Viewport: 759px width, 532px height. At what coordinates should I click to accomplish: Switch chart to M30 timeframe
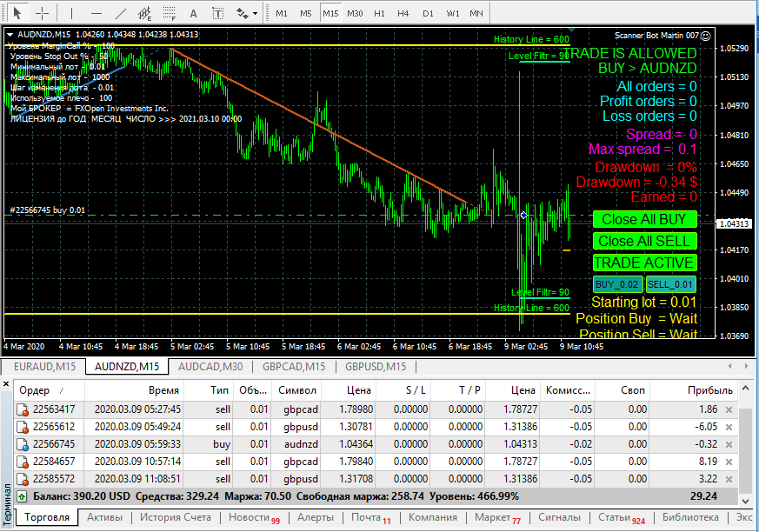click(355, 13)
